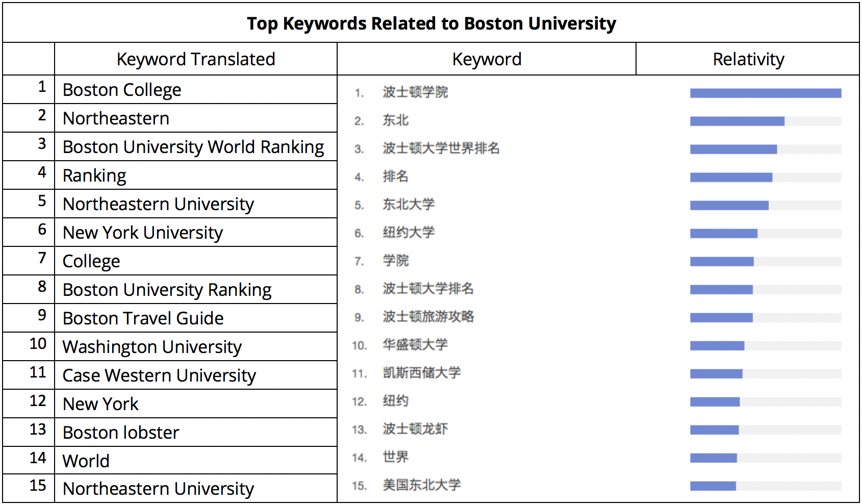Click the keyword '波士顿旅游攻略'
This screenshot has width=862, height=504.
428,317
